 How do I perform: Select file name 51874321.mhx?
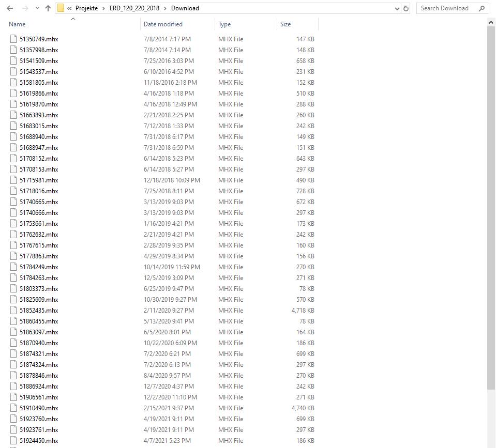[x=39, y=353]
